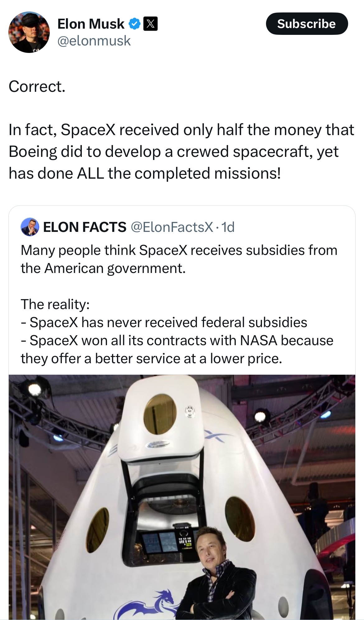Visit the @ElonFactsX handle
The image size is (364, 620).
click(x=172, y=227)
